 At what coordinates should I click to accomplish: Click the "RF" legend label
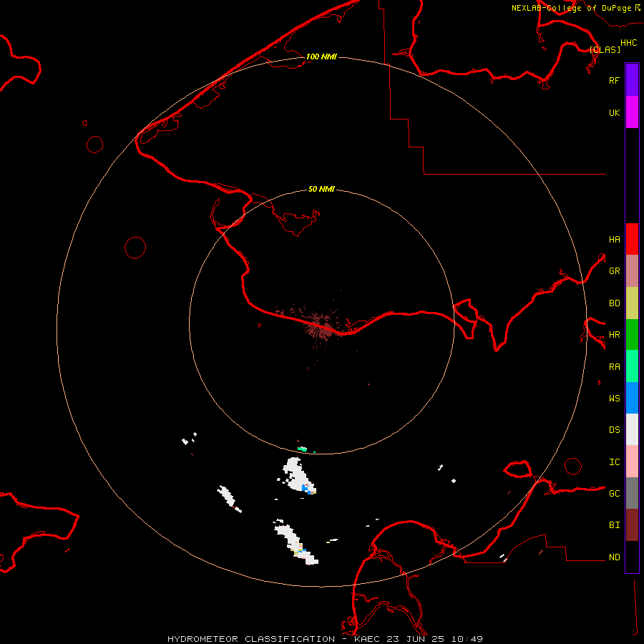coord(614,80)
